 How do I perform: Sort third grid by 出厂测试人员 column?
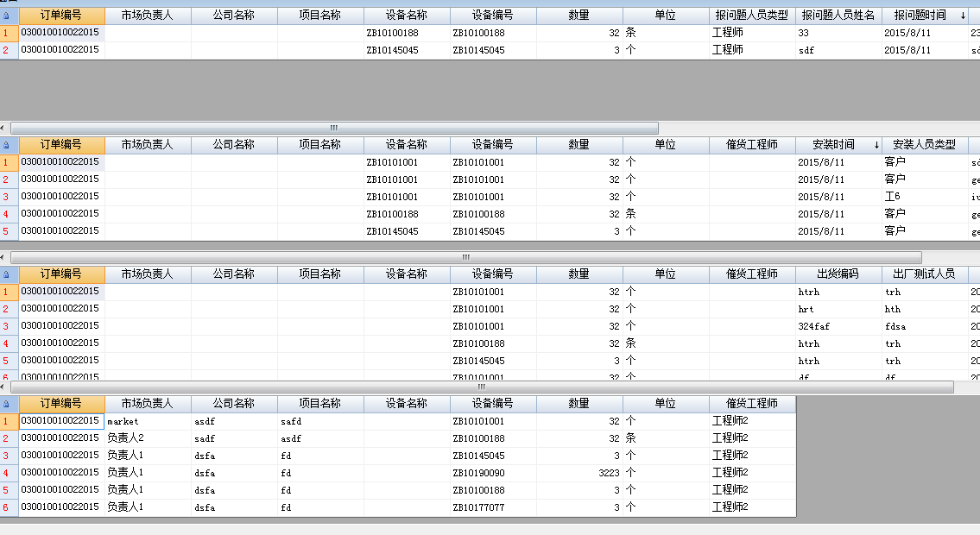click(x=925, y=274)
